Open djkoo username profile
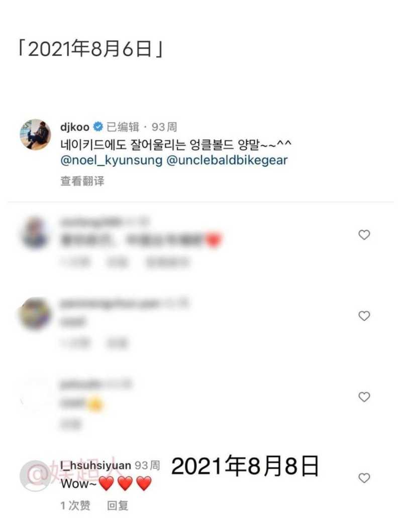 pos(75,127)
